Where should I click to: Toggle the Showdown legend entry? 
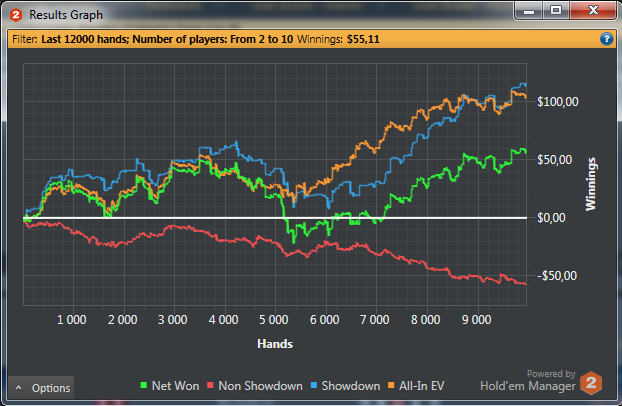pos(345,386)
